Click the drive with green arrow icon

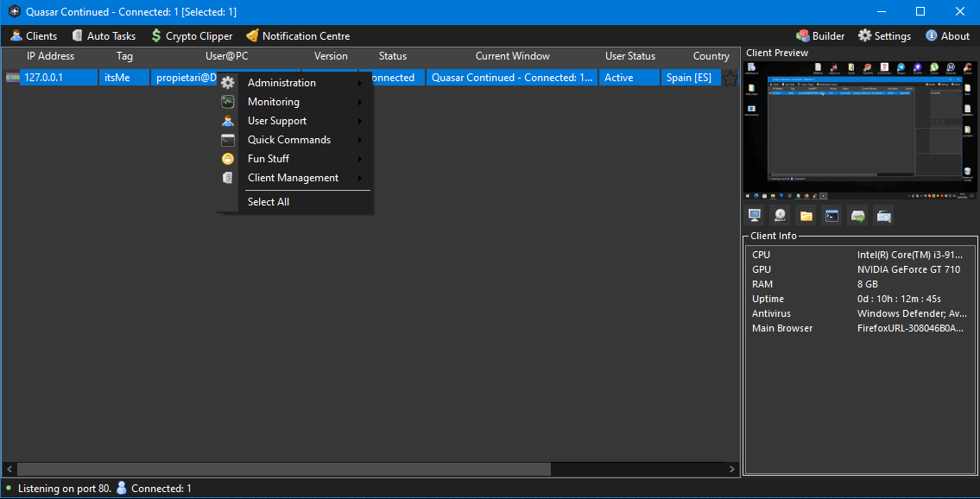point(857,216)
